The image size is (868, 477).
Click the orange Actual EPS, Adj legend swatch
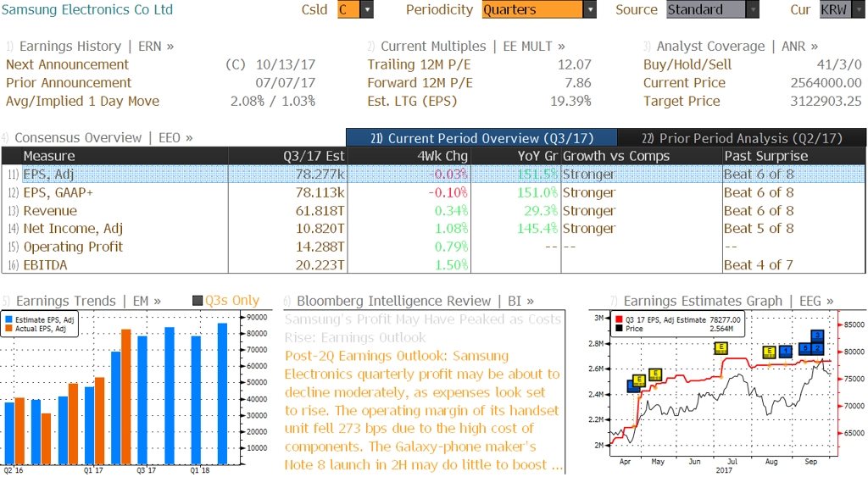8,329
